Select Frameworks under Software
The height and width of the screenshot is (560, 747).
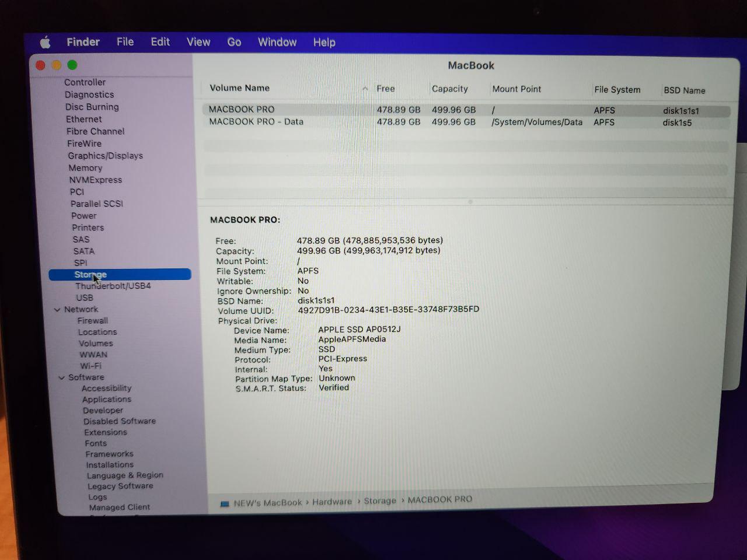pos(109,454)
